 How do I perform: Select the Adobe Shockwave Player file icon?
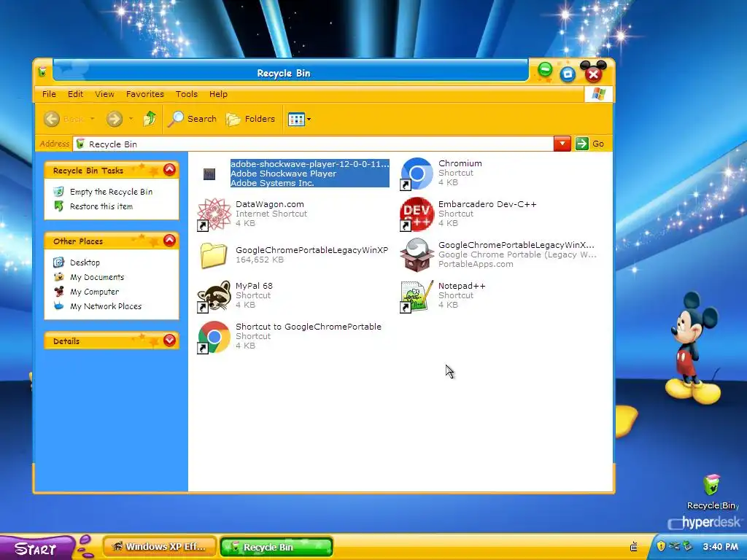pos(209,174)
